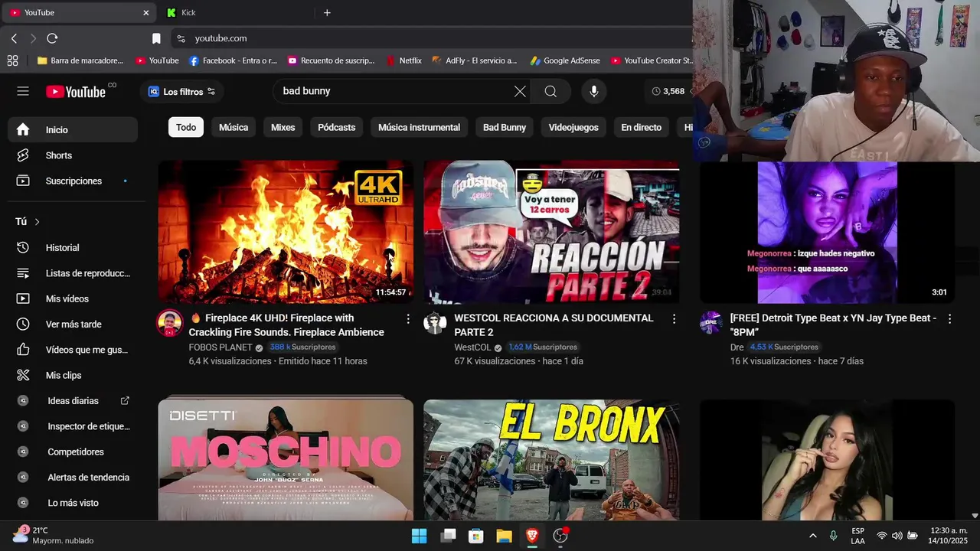The height and width of the screenshot is (551, 980).
Task: Show hidden tray icons chevron
Action: click(813, 536)
